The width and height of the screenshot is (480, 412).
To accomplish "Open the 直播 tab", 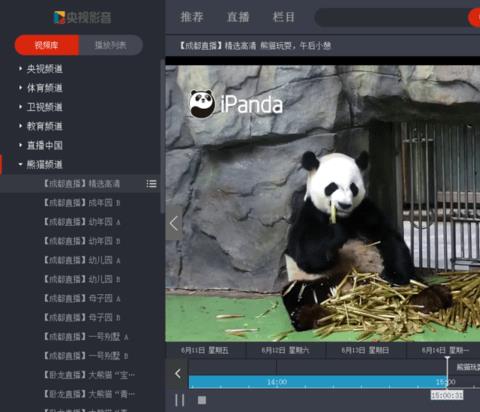I will (x=238, y=17).
